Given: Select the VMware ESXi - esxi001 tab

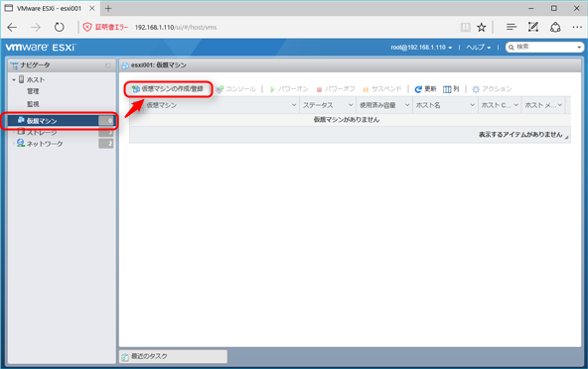Looking at the screenshot, I should click(50, 8).
